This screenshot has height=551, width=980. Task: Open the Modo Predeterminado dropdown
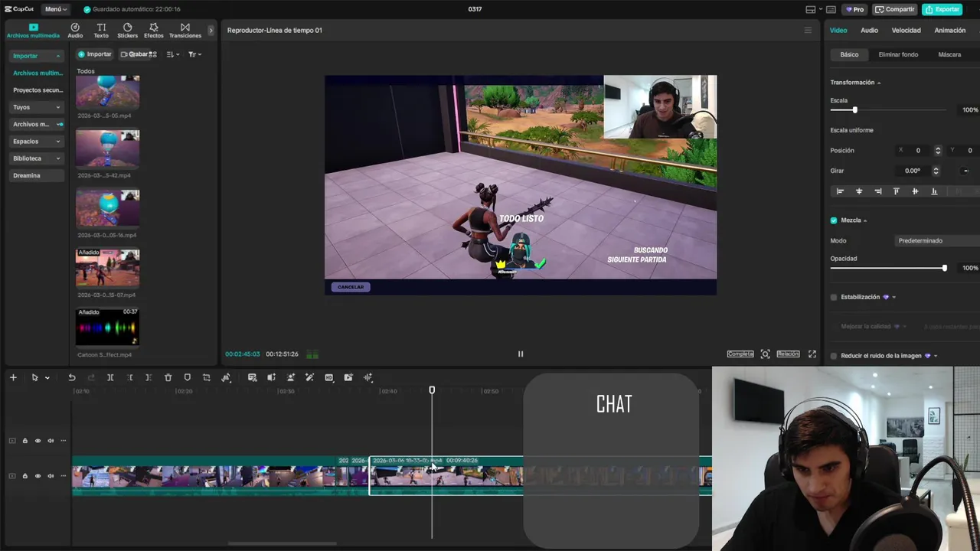pyautogui.click(x=938, y=240)
